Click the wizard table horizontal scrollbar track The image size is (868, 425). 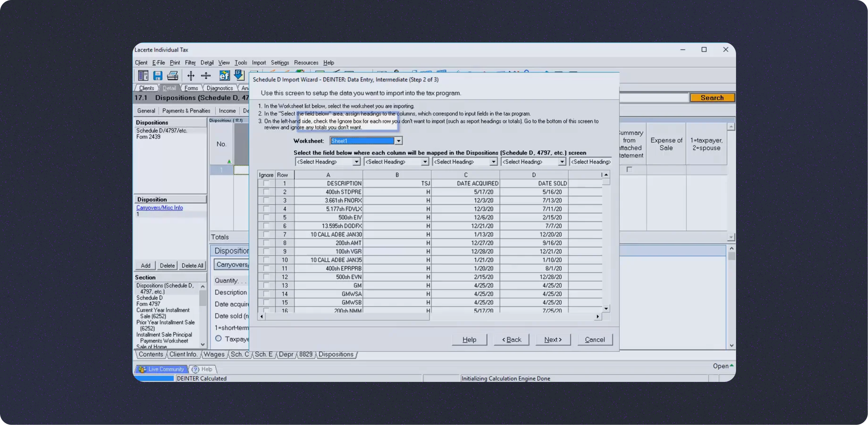(513, 317)
